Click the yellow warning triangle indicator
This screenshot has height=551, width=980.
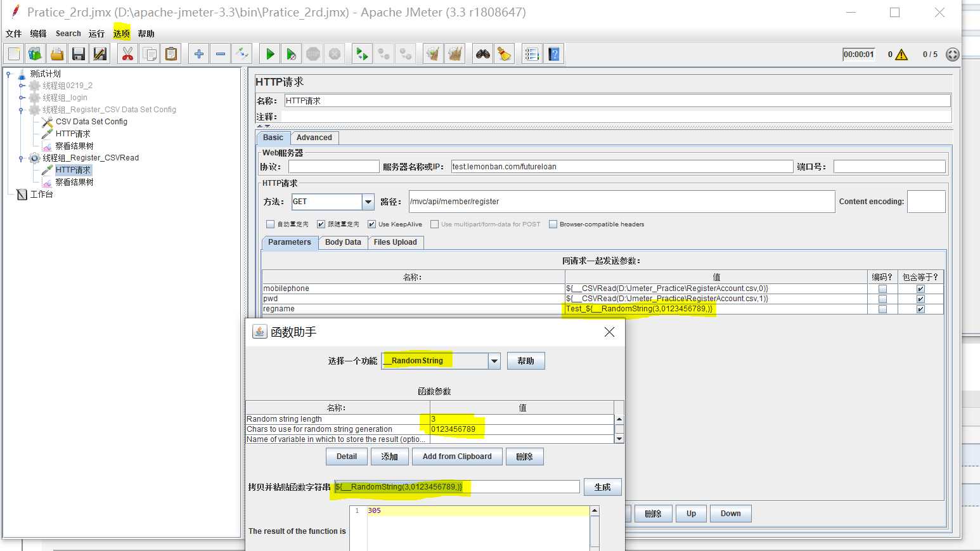coord(901,55)
